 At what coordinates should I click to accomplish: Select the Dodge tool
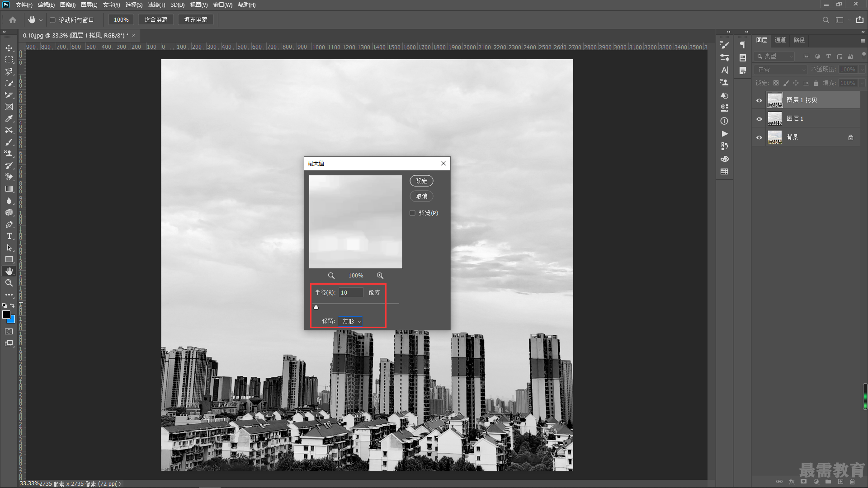click(x=9, y=212)
